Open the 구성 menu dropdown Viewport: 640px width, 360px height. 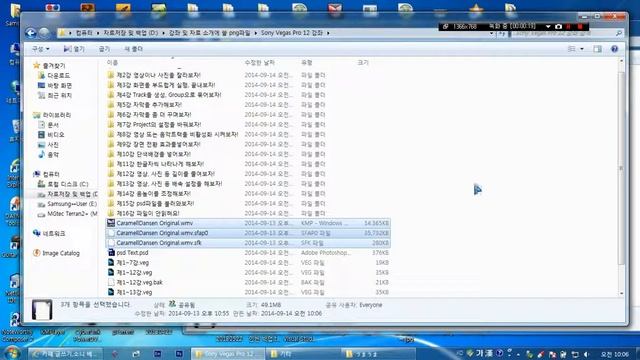tap(41, 49)
